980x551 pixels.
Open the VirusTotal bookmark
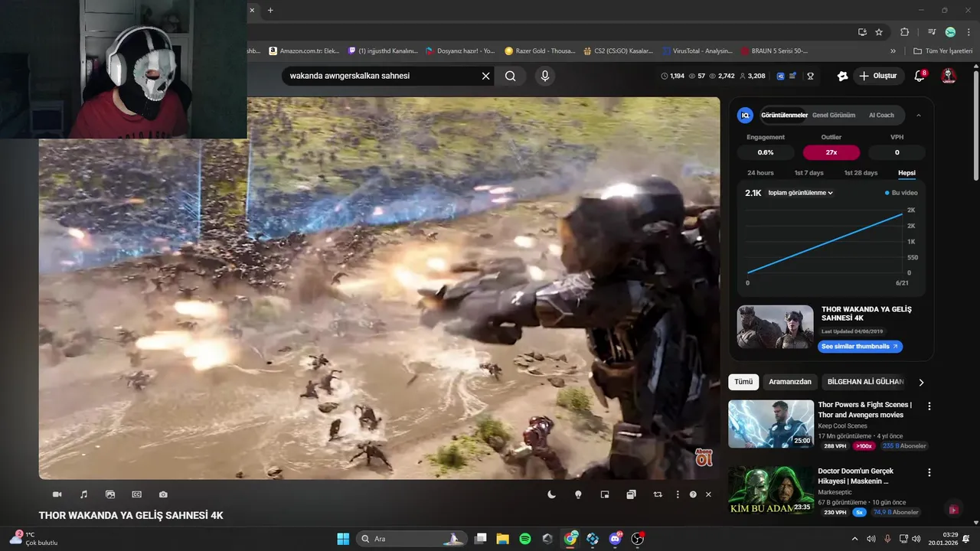click(x=697, y=51)
